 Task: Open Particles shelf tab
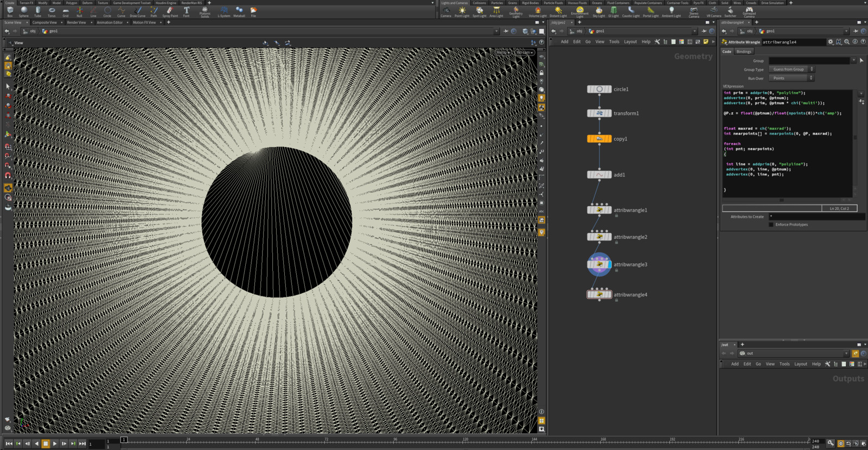497,3
